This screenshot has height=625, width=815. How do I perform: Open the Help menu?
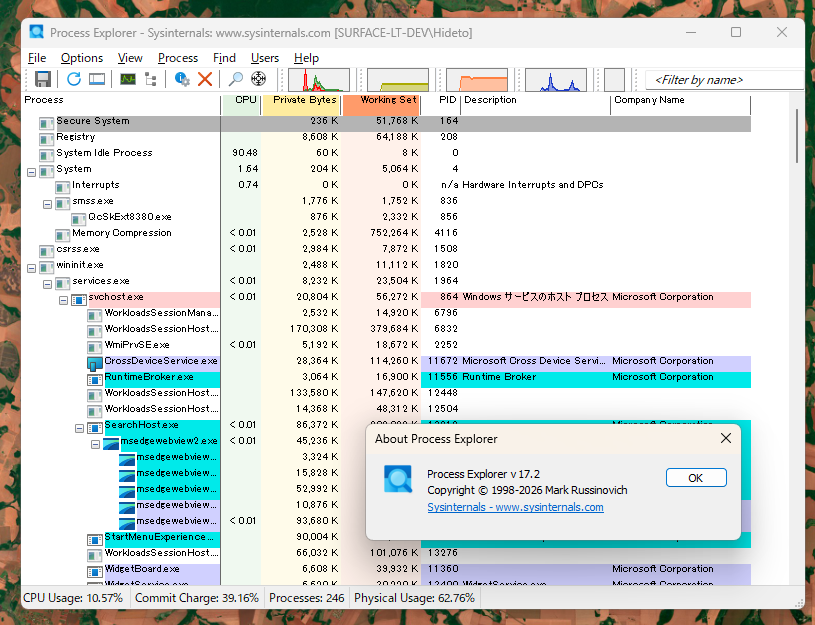click(306, 58)
